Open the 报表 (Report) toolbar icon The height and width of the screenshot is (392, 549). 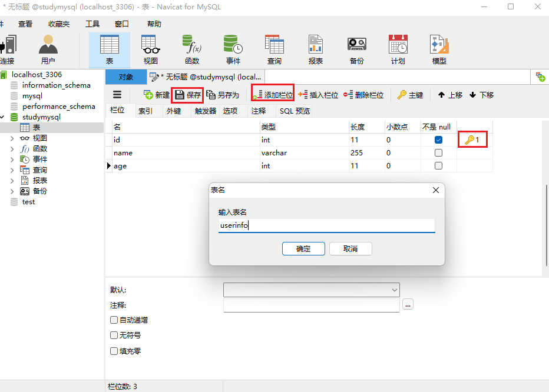pos(316,49)
